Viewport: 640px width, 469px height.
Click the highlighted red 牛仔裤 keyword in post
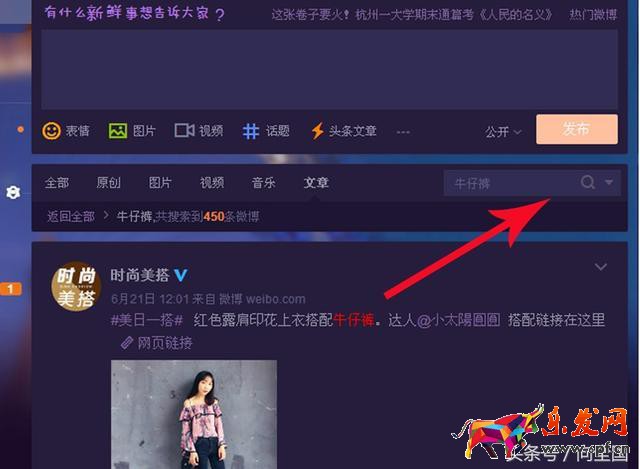(354, 320)
